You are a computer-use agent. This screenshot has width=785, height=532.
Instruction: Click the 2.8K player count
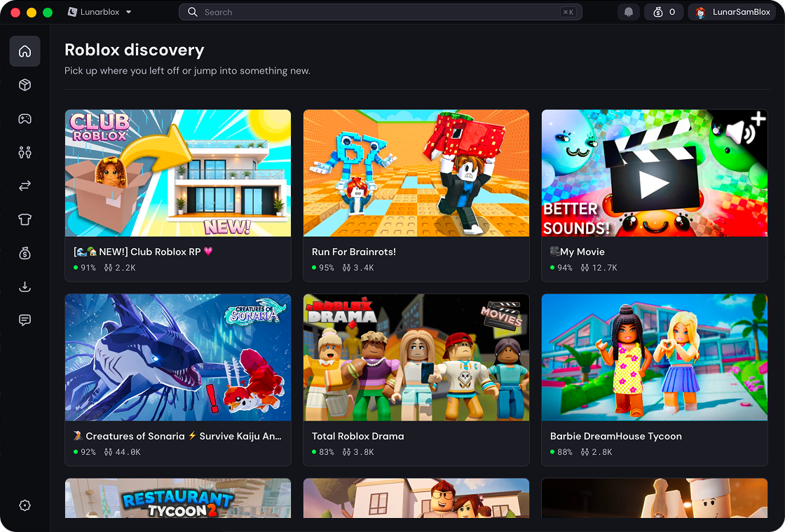click(596, 452)
